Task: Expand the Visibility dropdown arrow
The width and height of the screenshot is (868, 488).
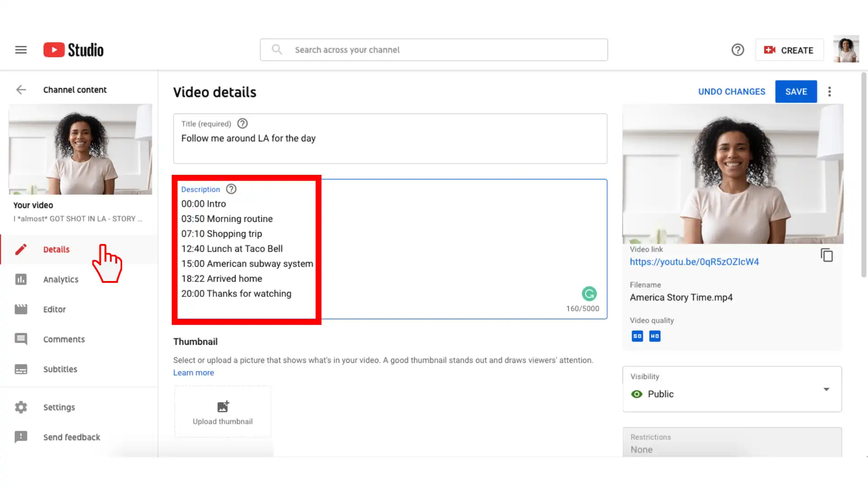Action: point(826,389)
